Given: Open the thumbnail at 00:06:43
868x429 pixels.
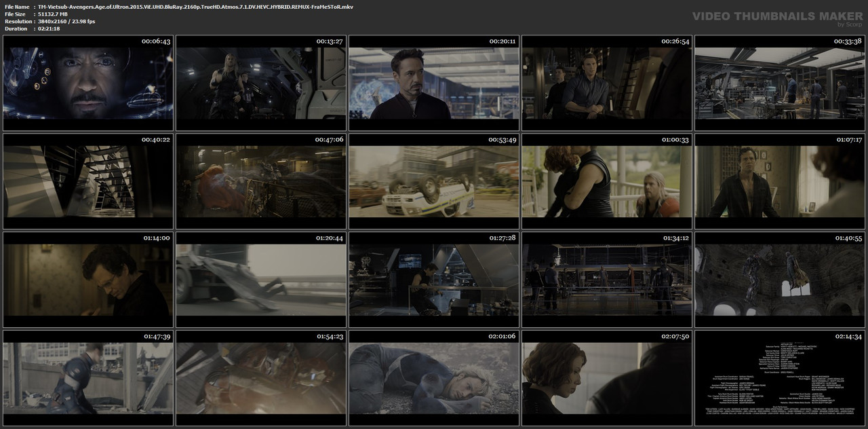Looking at the screenshot, I should coord(88,83).
